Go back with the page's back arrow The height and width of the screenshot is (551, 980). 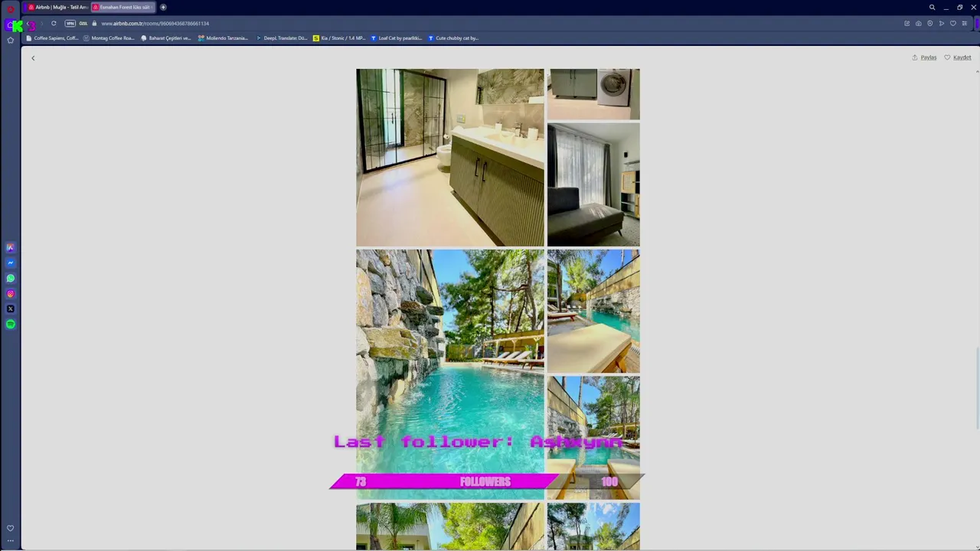click(x=33, y=58)
